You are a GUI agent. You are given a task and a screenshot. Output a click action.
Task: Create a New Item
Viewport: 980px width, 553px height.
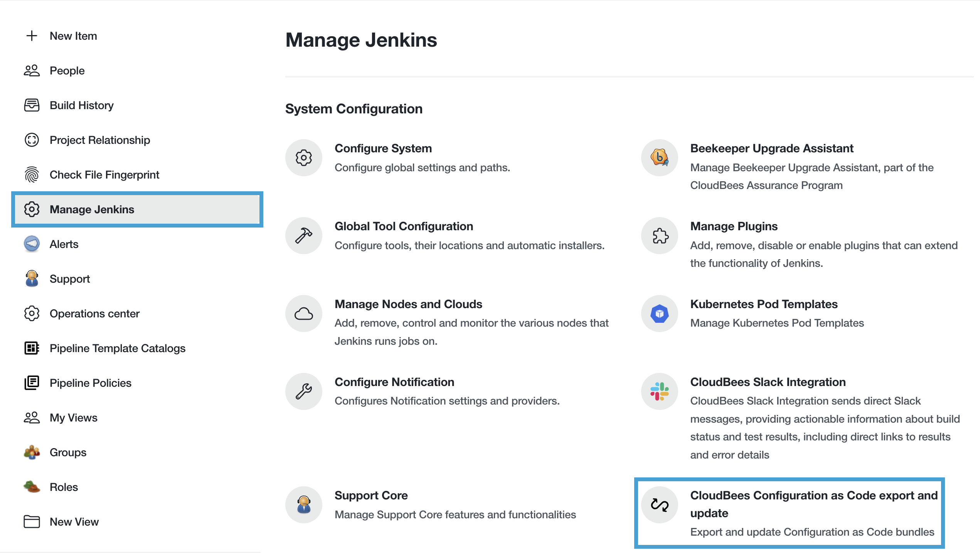pos(73,35)
